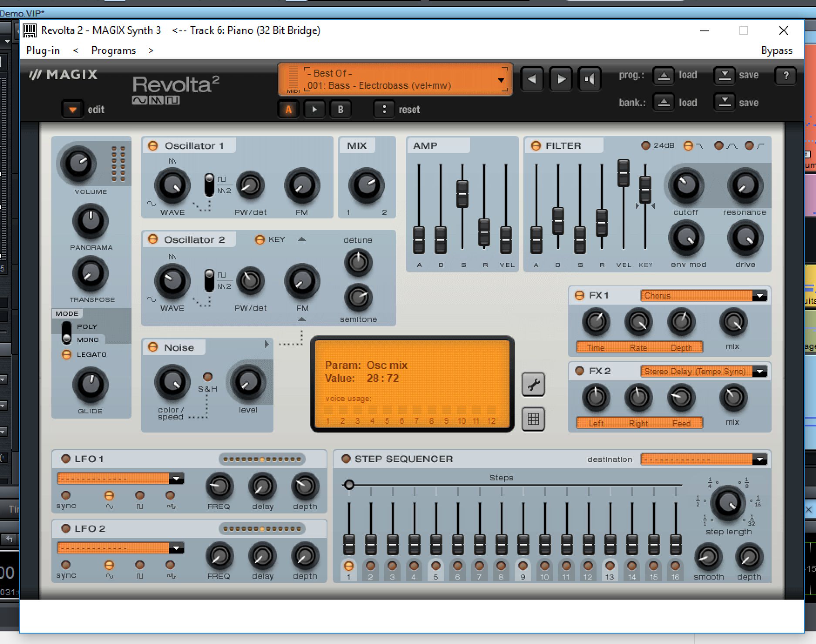Enable the 24dB filter option

646,145
